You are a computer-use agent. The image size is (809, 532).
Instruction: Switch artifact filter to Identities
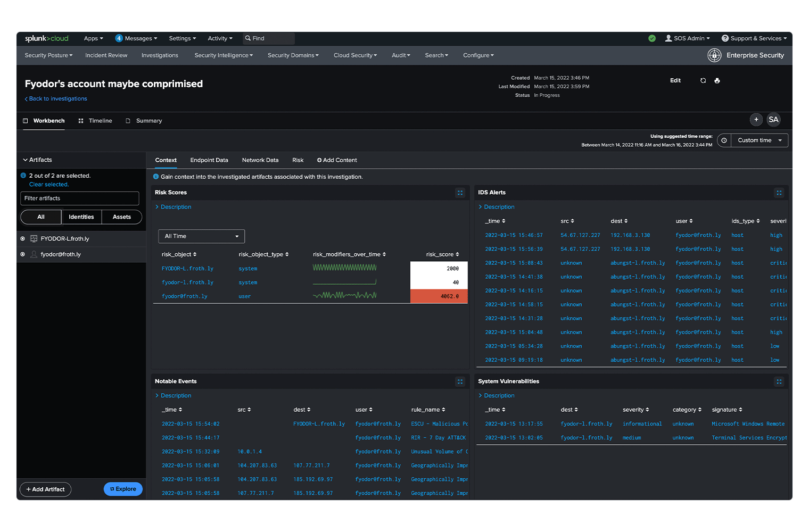pyautogui.click(x=81, y=217)
